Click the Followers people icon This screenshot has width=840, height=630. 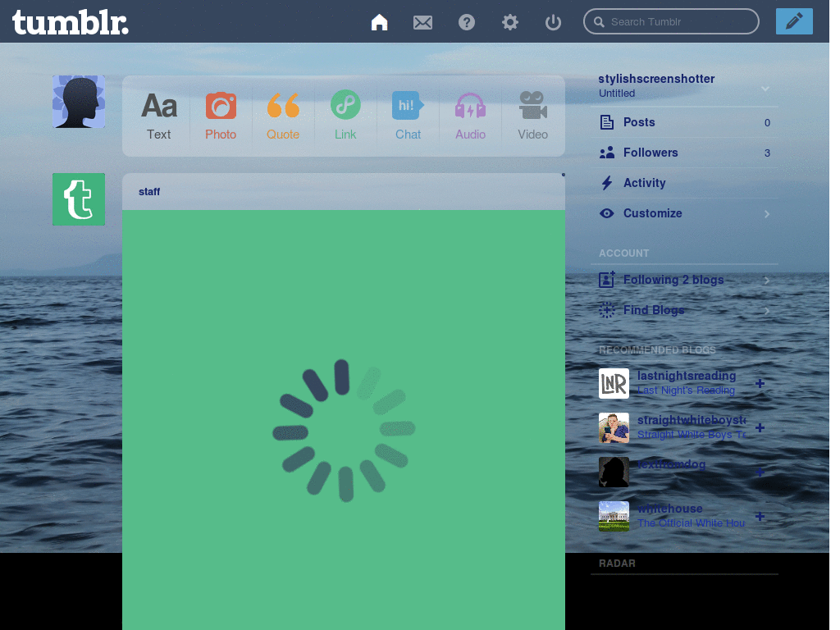606,153
